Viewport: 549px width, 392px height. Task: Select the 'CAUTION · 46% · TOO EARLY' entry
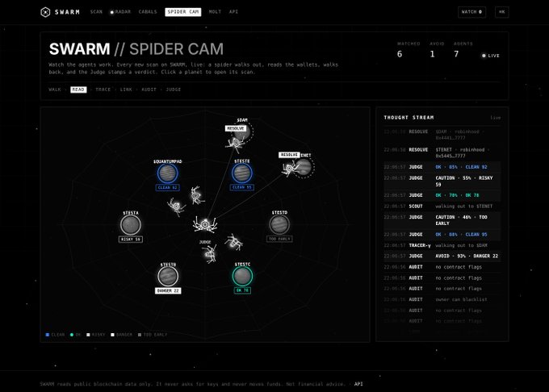pos(442,220)
